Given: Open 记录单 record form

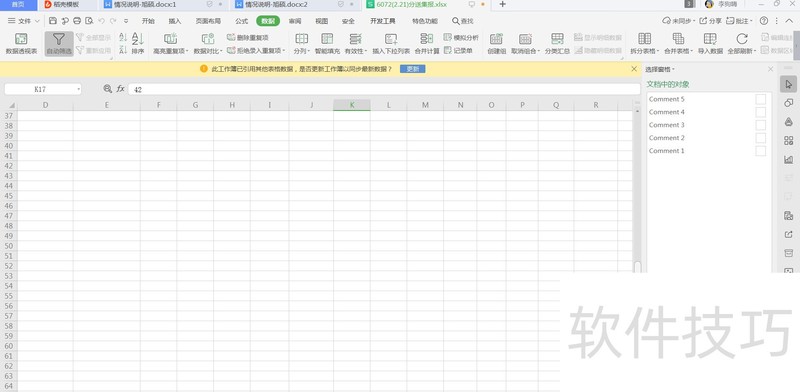Looking at the screenshot, I should (458, 51).
